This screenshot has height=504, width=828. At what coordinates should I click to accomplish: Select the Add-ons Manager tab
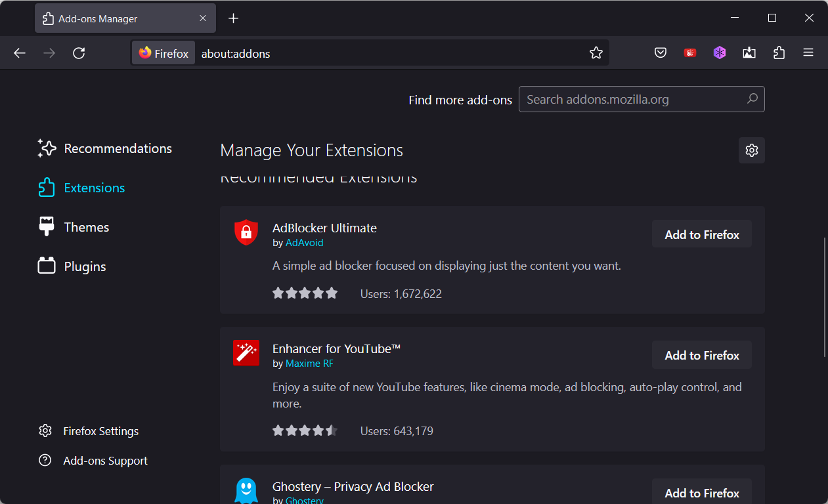tap(125, 18)
